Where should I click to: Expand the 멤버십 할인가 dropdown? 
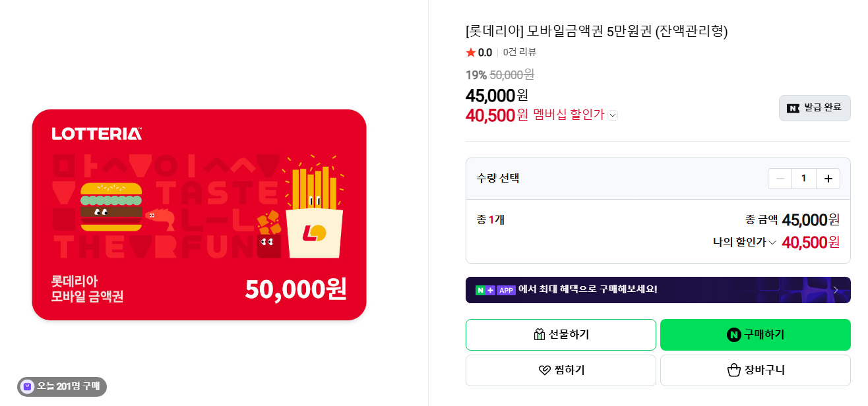613,115
